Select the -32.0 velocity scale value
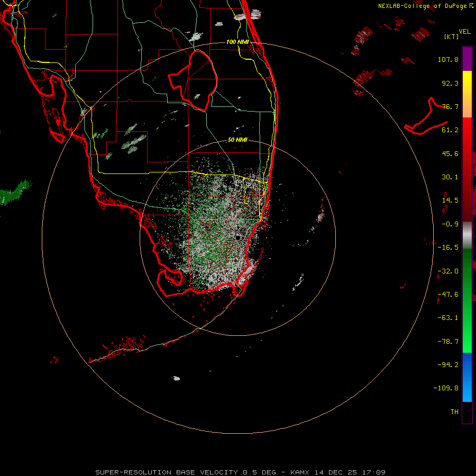 pyautogui.click(x=448, y=271)
